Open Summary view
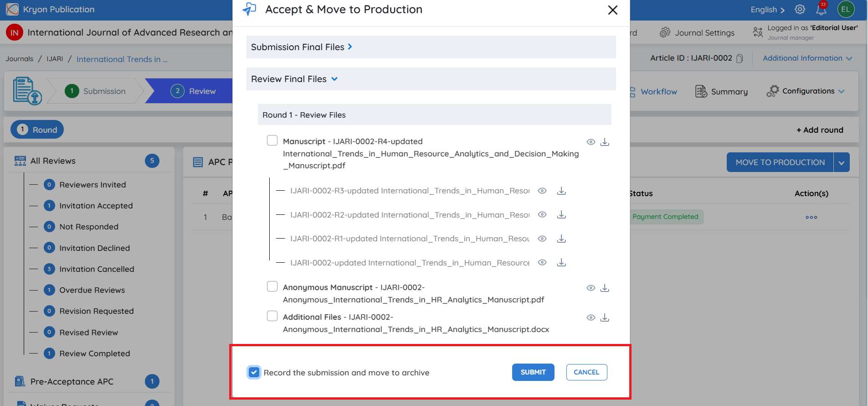This screenshot has width=868, height=406. pos(721,92)
